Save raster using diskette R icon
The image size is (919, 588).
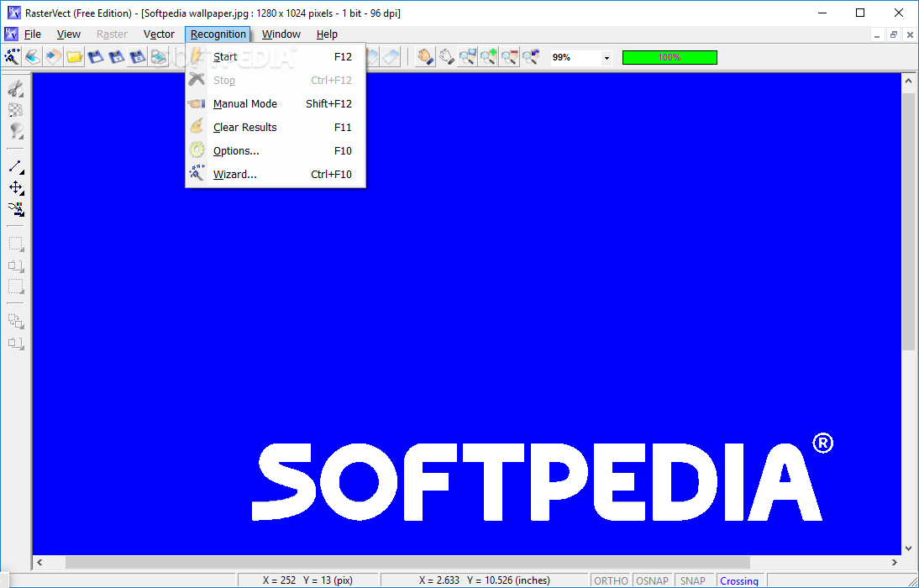[138, 57]
